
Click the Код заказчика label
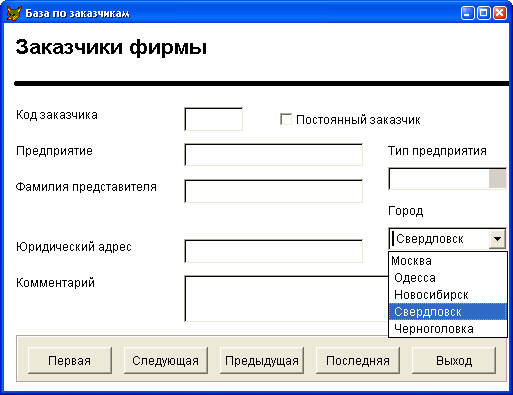point(57,115)
